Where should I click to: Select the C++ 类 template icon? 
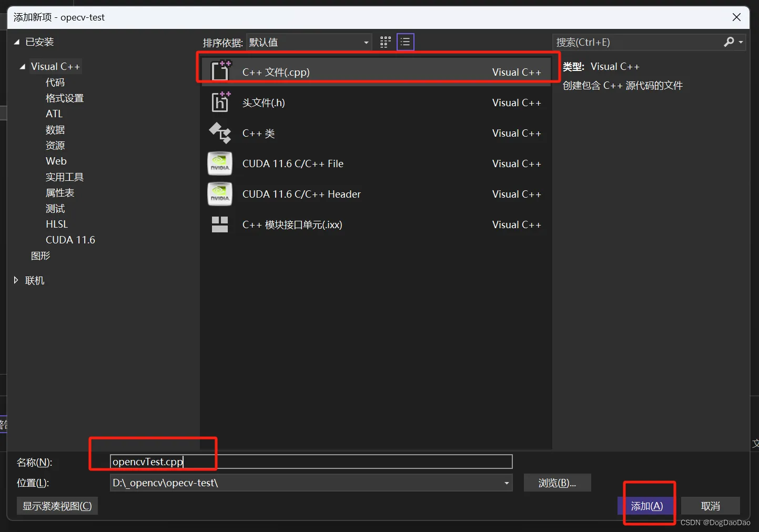[x=220, y=132]
